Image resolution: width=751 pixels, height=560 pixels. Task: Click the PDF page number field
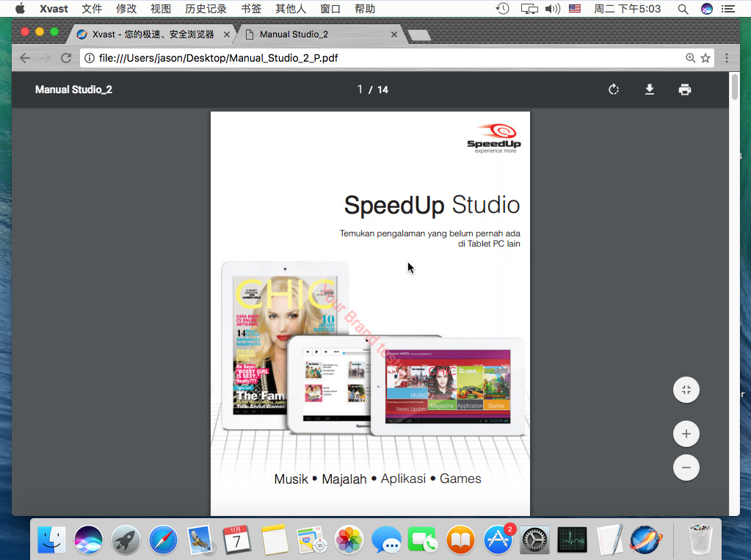(x=360, y=90)
